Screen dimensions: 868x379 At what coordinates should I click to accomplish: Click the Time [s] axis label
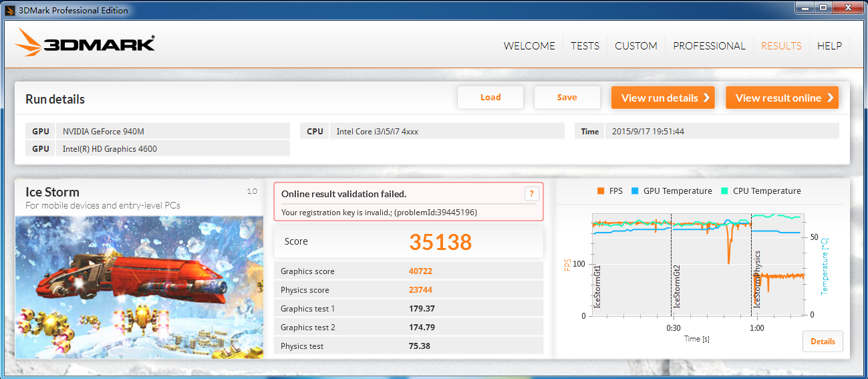(697, 339)
